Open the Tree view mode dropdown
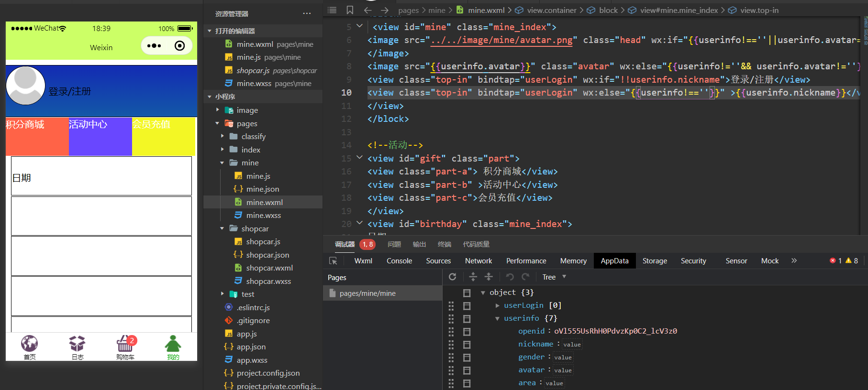 pos(554,277)
